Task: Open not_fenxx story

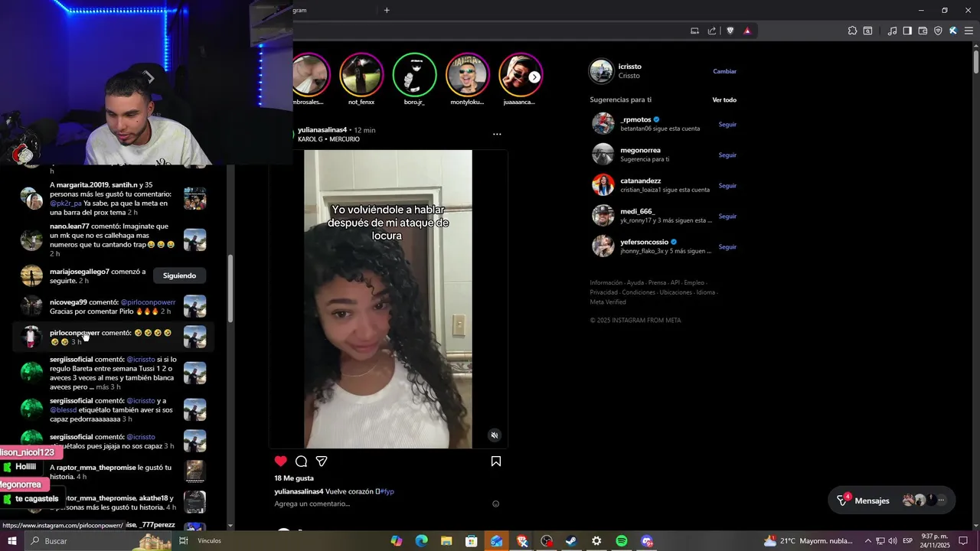Action: (361, 74)
